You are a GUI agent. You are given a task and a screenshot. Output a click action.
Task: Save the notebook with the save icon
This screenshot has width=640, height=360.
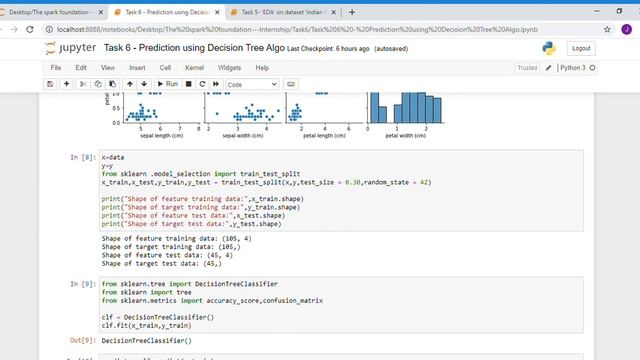pos(50,84)
